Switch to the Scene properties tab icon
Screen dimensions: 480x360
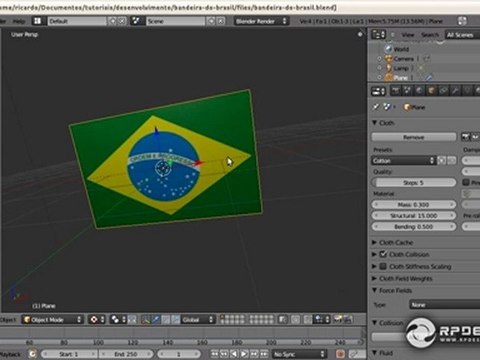click(407, 90)
